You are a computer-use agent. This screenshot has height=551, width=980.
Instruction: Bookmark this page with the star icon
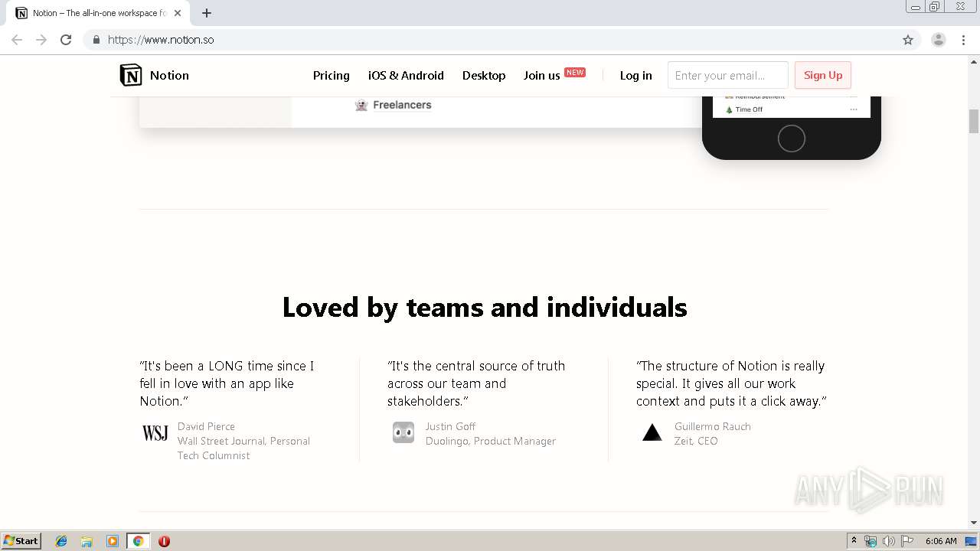click(908, 40)
